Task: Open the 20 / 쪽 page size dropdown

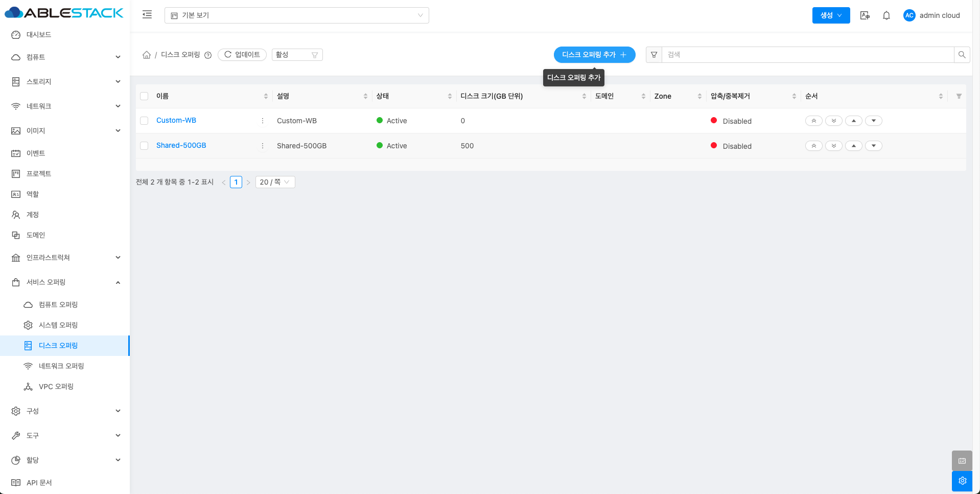Action: [x=275, y=182]
